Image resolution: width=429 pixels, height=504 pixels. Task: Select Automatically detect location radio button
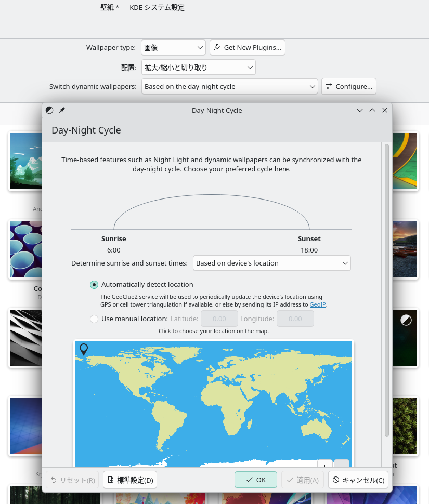(94, 285)
